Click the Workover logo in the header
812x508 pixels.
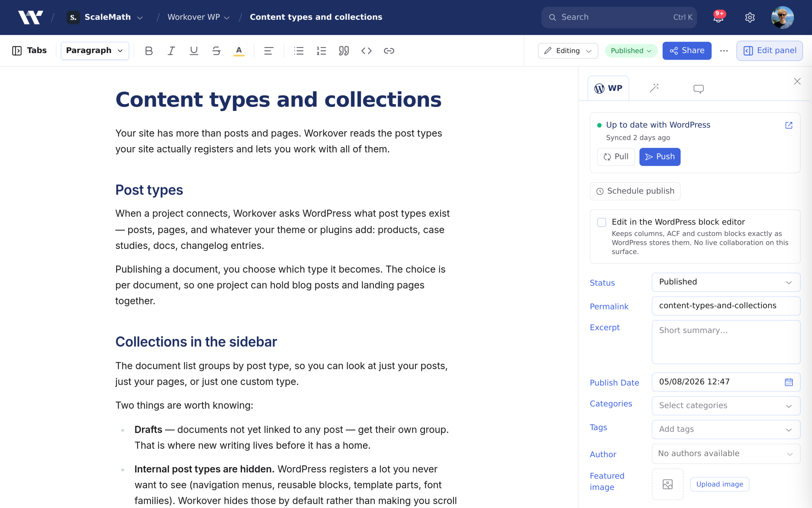(x=30, y=17)
